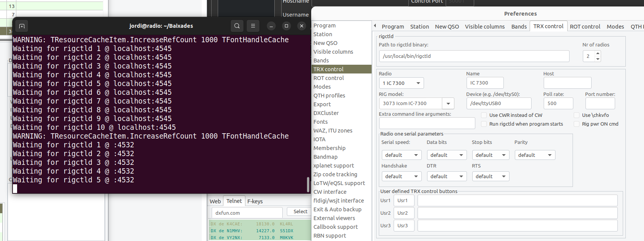Enable Use CWR instead of CW
This screenshot has width=644, height=241.
point(484,115)
